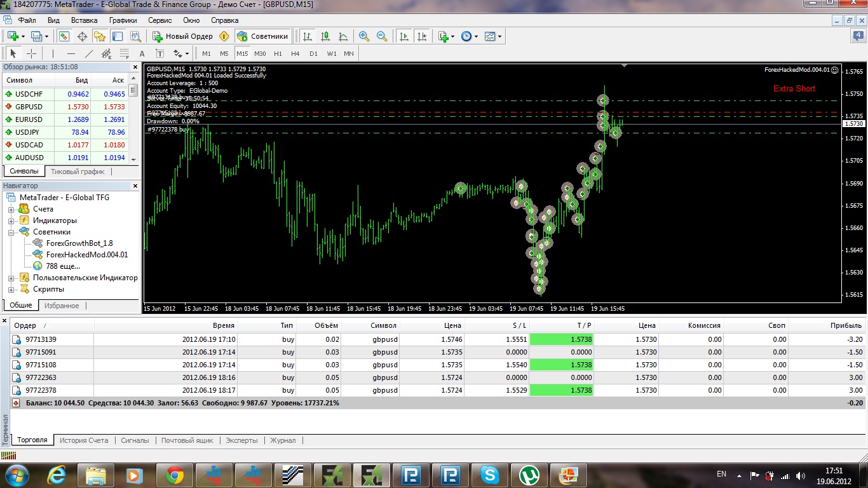Switch chart to candlestick display
Screen dimensions: 868x488
coord(325,36)
